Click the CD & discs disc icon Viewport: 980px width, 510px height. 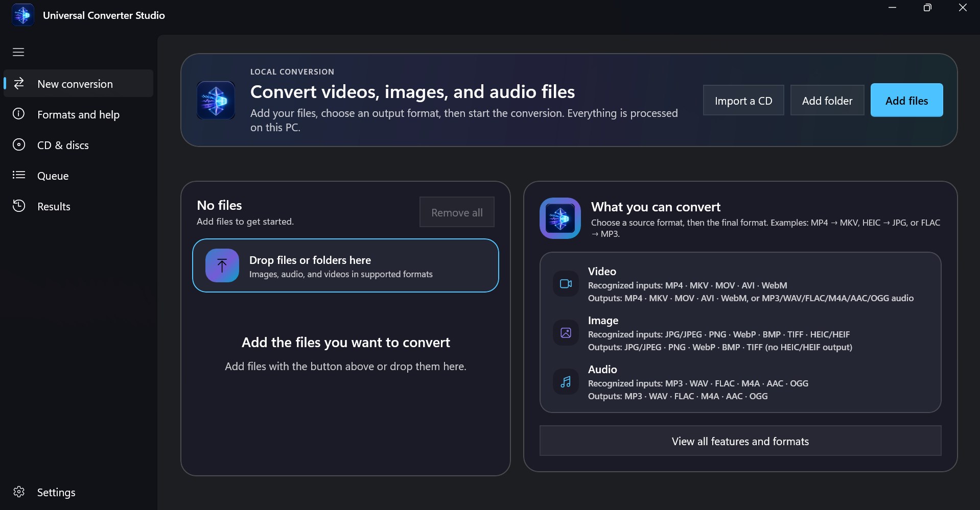pos(18,144)
